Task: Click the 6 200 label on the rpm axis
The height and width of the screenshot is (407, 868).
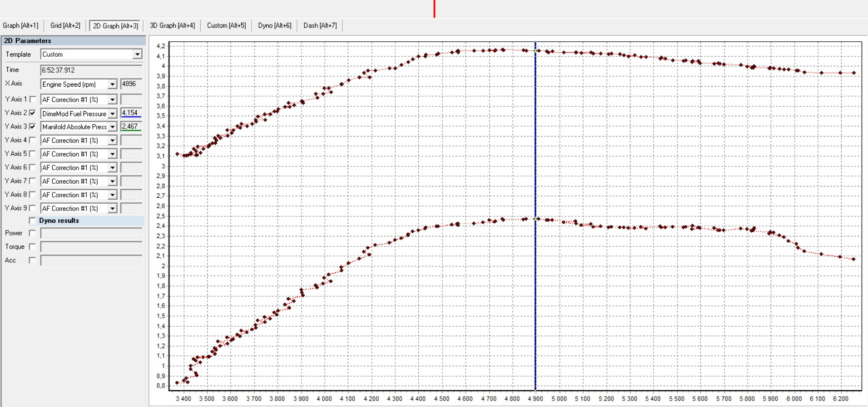Action: [x=841, y=399]
